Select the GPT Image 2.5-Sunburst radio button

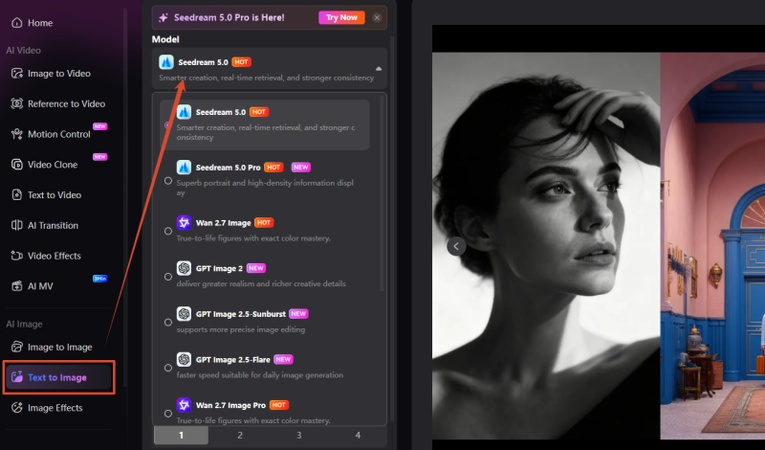168,322
